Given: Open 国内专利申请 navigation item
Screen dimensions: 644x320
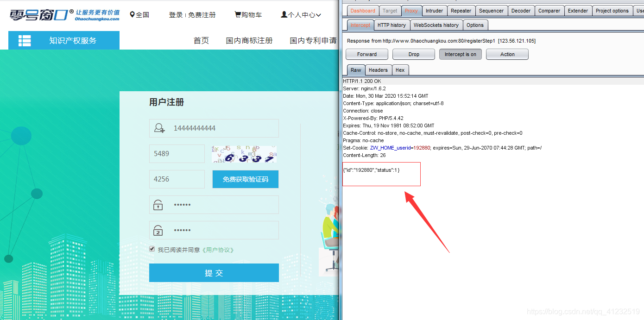Looking at the screenshot, I should click(x=313, y=41).
